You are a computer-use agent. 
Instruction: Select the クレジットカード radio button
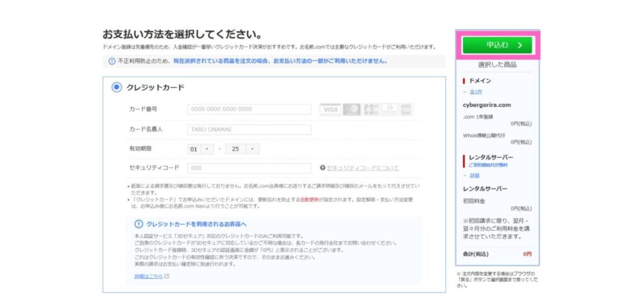coord(116,87)
